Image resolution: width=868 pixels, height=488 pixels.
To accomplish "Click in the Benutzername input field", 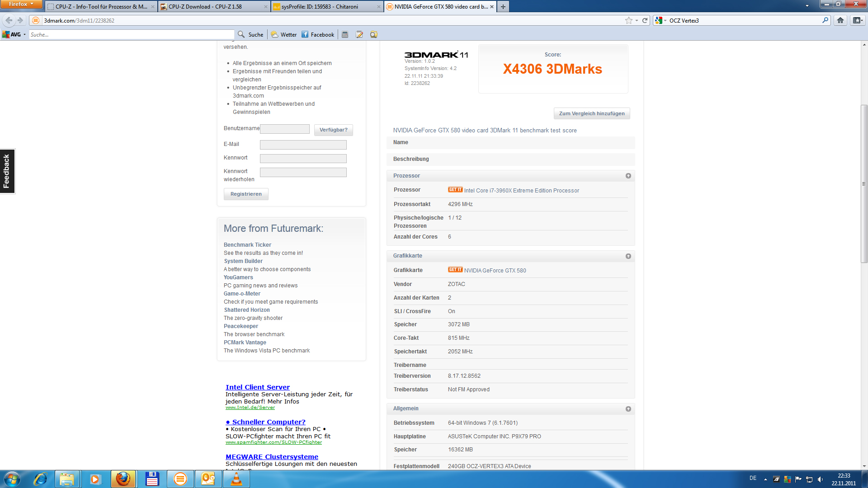I will click(x=285, y=129).
